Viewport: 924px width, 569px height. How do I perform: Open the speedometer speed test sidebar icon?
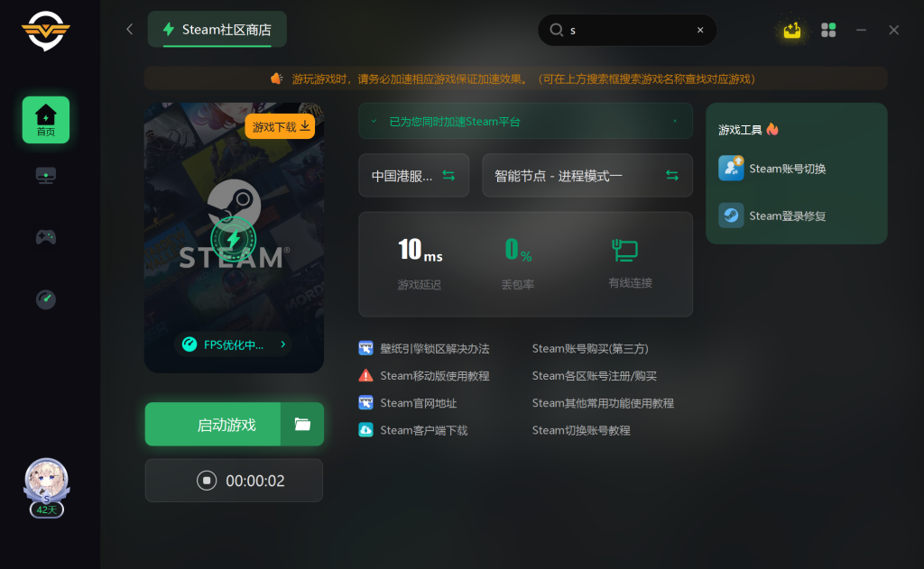[46, 299]
